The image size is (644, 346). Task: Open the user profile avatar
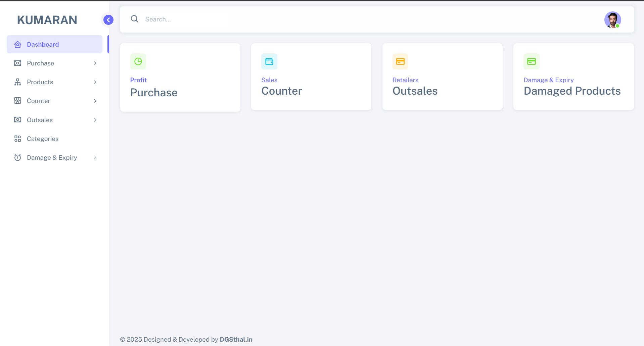pos(612,20)
